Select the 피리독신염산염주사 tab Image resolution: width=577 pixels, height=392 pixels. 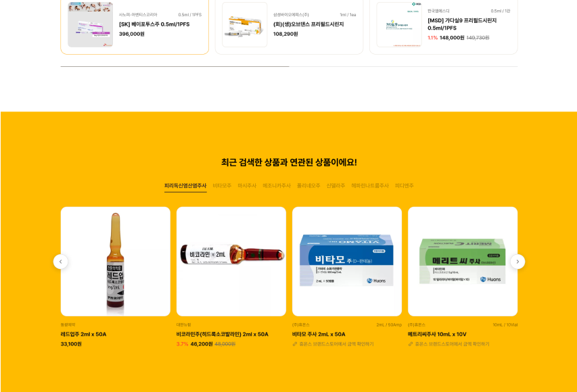click(185, 186)
